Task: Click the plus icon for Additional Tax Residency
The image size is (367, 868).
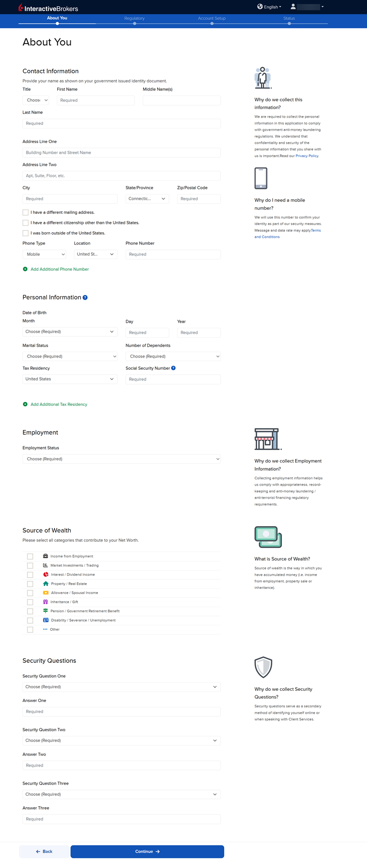Action: point(25,404)
